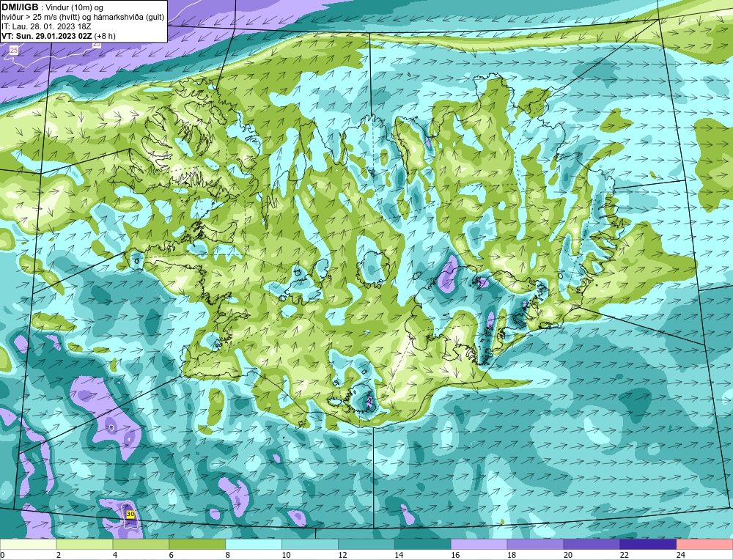Viewport: 733px width, 560px height.
Task: Click the pale cyan 8–10 legend swatch
Action: tap(254, 545)
